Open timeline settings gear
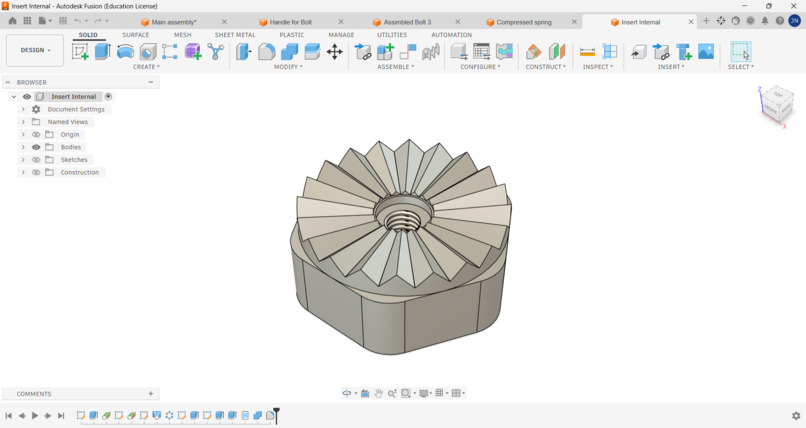Image resolution: width=806 pixels, height=428 pixels. click(796, 416)
